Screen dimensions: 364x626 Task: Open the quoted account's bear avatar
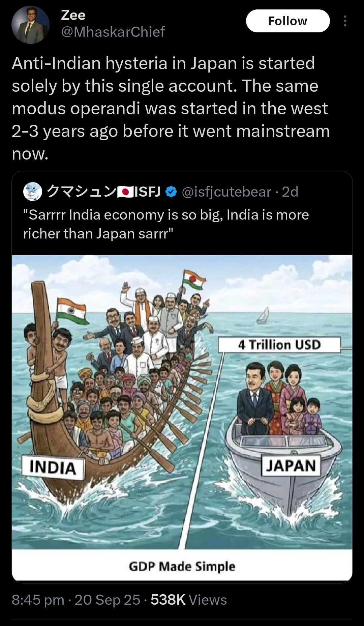click(x=33, y=192)
